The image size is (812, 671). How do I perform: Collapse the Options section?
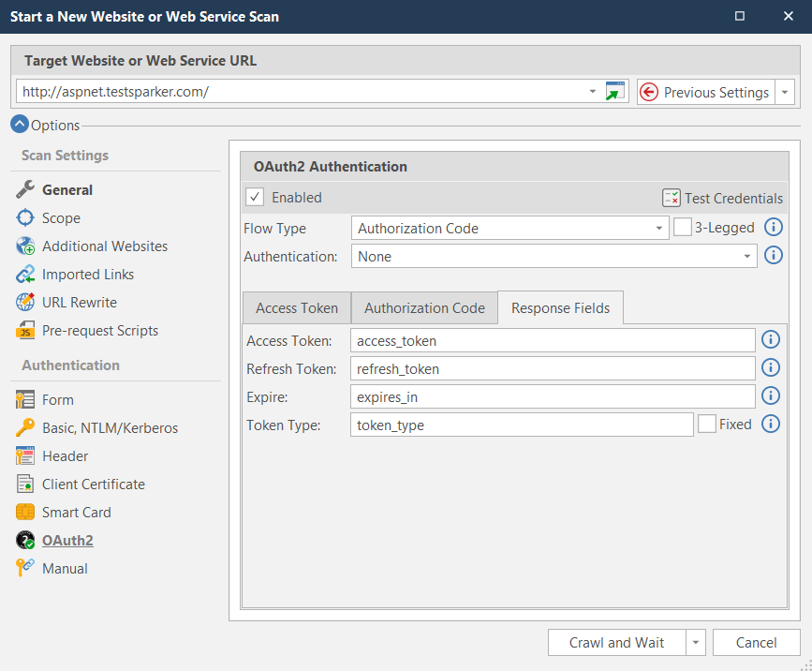pyautogui.click(x=20, y=125)
